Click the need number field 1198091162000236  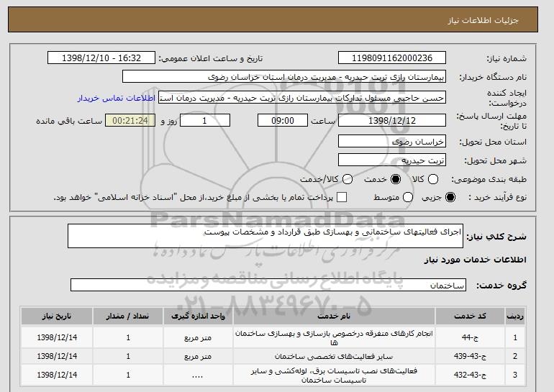click(392, 58)
